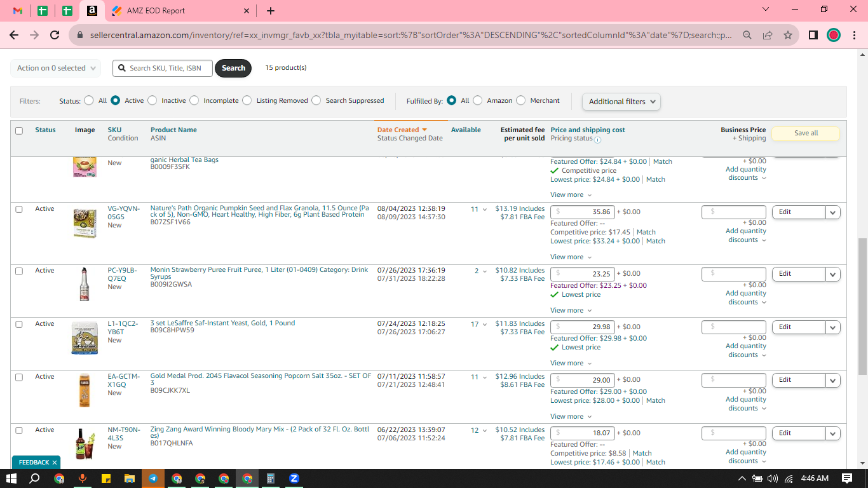
Task: Expand View more for the Flavacol Popcorn Salt row
Action: tap(571, 417)
